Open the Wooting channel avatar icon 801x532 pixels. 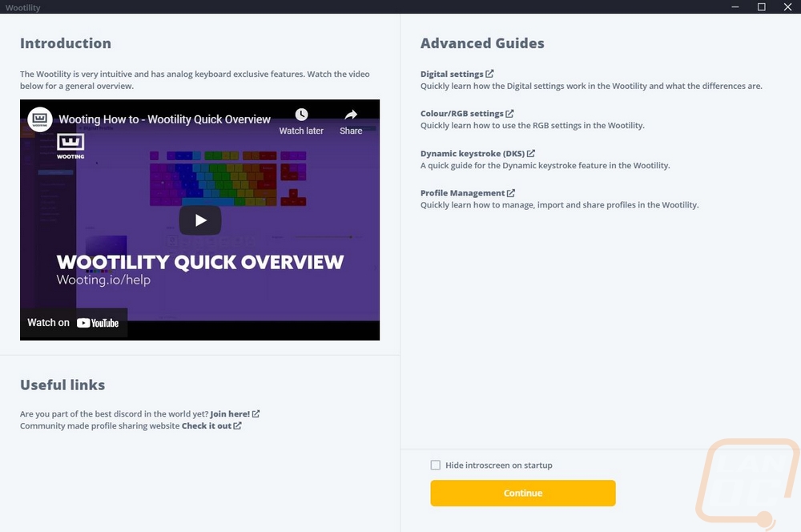tap(40, 119)
